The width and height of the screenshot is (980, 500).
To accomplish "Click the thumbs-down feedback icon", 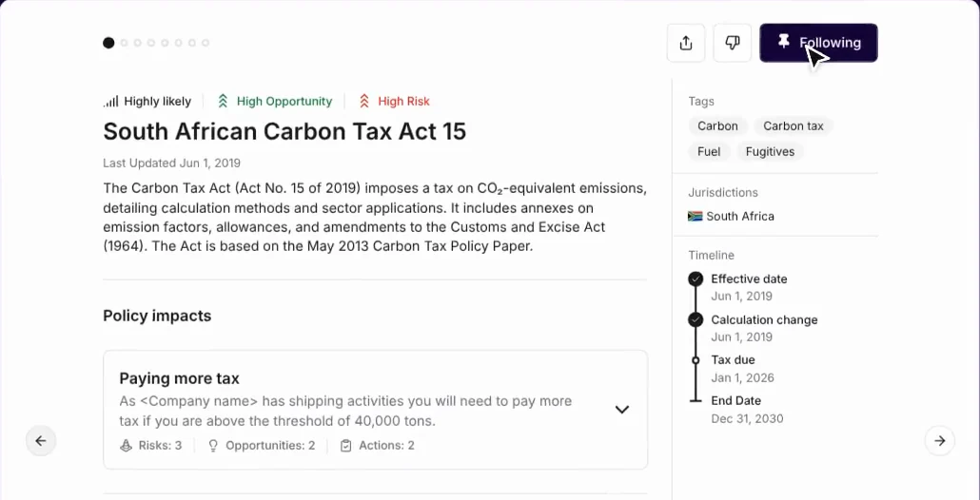I will point(732,43).
